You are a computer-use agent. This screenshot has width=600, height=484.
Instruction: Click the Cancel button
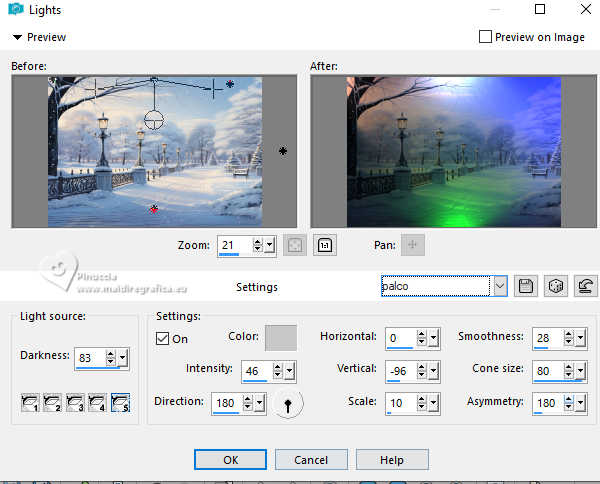click(311, 460)
